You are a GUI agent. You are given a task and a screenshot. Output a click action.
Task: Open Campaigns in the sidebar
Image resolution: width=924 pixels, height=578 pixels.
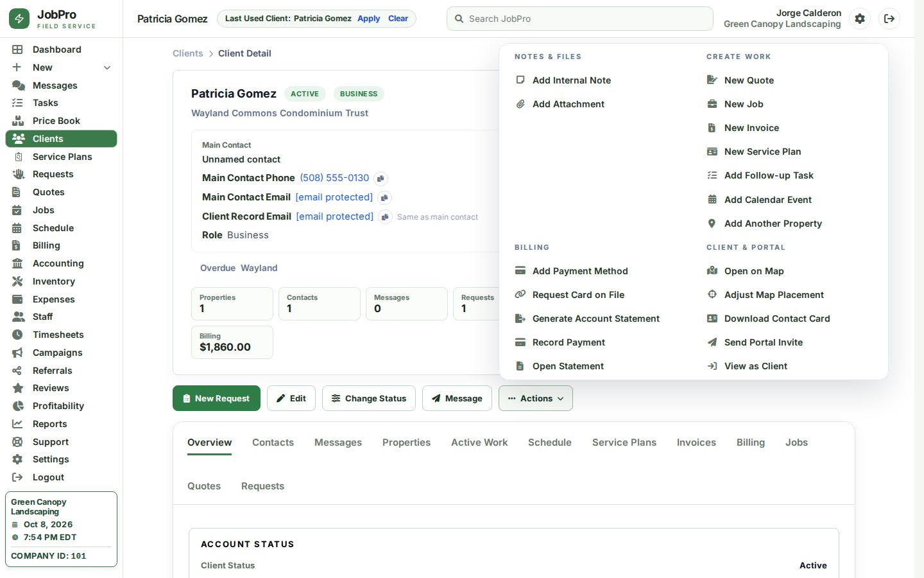click(61, 353)
